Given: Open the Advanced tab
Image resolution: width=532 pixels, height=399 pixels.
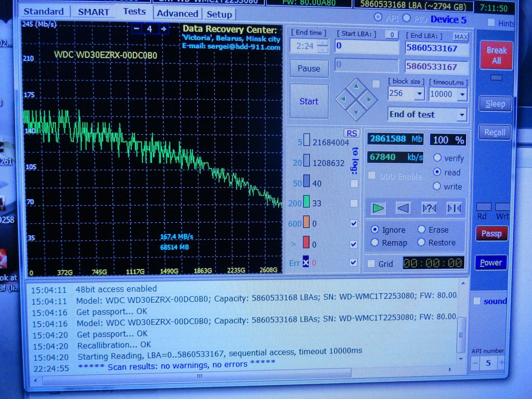Looking at the screenshot, I should 178,14.
